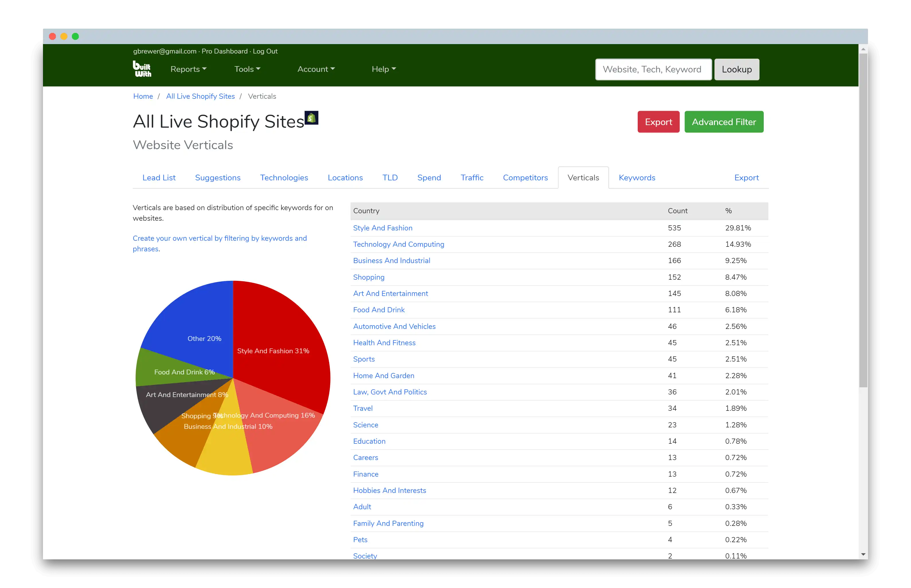
Task: Open the Automotive And Vehicles link
Action: pyautogui.click(x=394, y=326)
